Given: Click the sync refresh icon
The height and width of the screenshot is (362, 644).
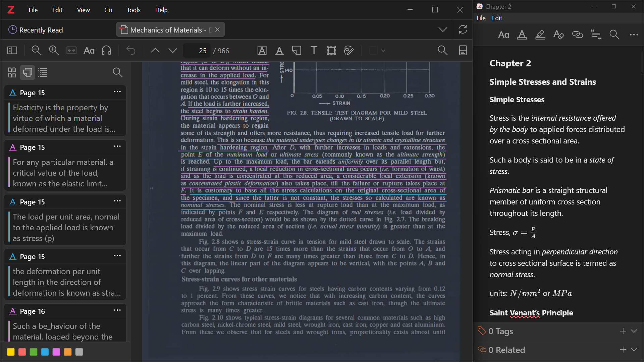Looking at the screenshot, I should point(463,29).
